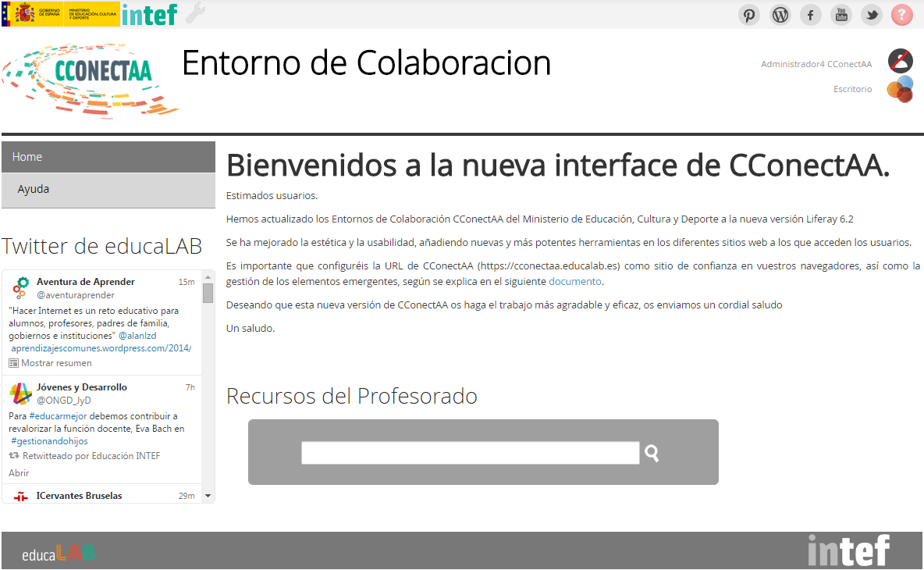Click the Administrador4 user avatar icon

pyautogui.click(x=899, y=60)
